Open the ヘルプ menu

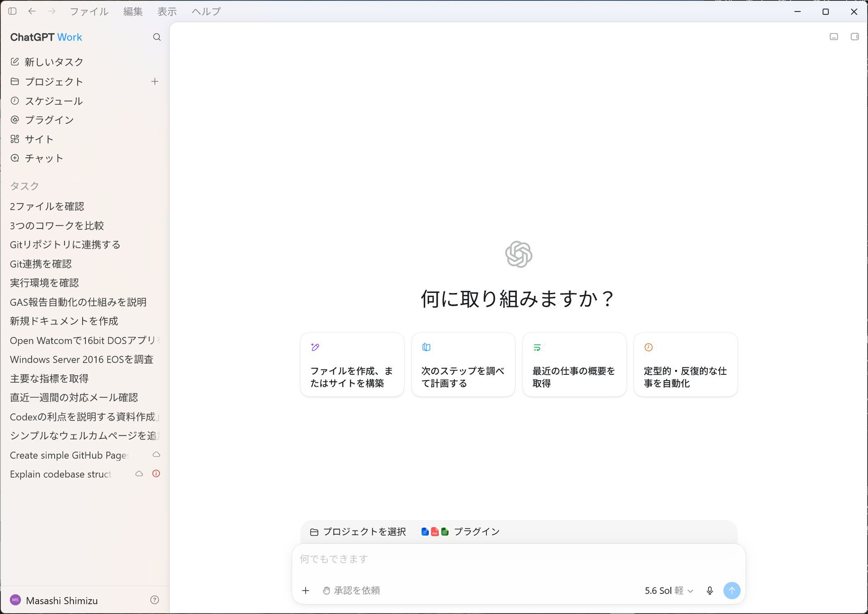(x=206, y=11)
